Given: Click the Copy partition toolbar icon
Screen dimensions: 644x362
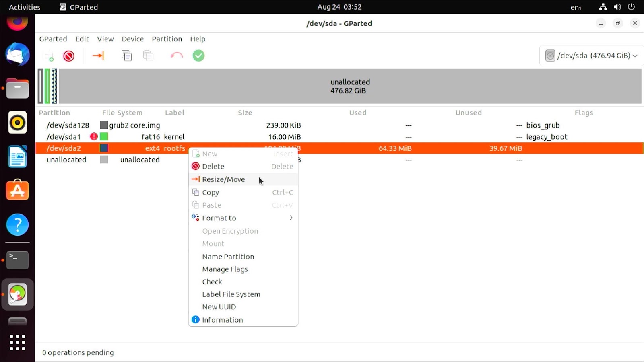Looking at the screenshot, I should click(x=127, y=56).
